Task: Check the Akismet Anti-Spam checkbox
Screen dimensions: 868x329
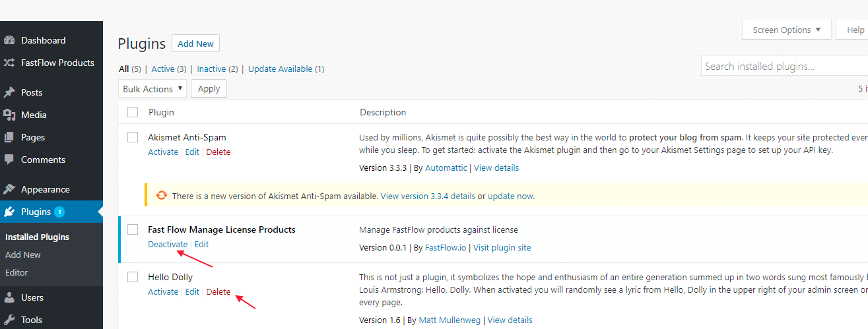Action: pos(133,137)
